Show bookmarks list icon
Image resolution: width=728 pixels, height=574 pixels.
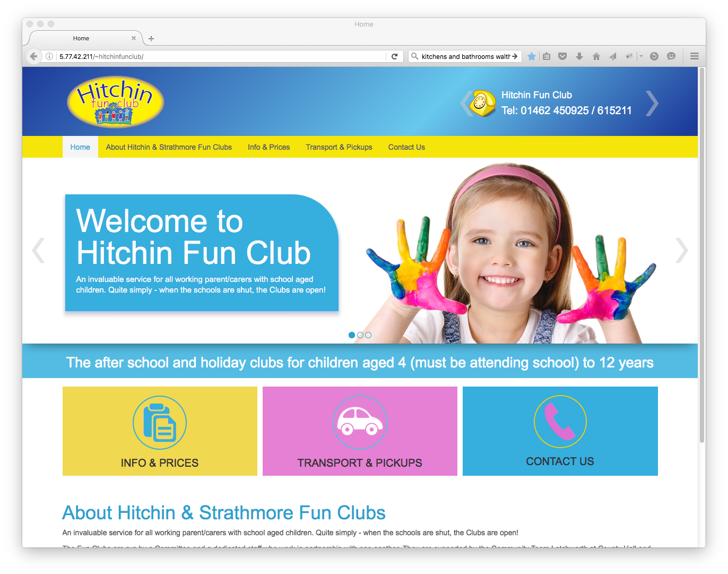pyautogui.click(x=547, y=56)
